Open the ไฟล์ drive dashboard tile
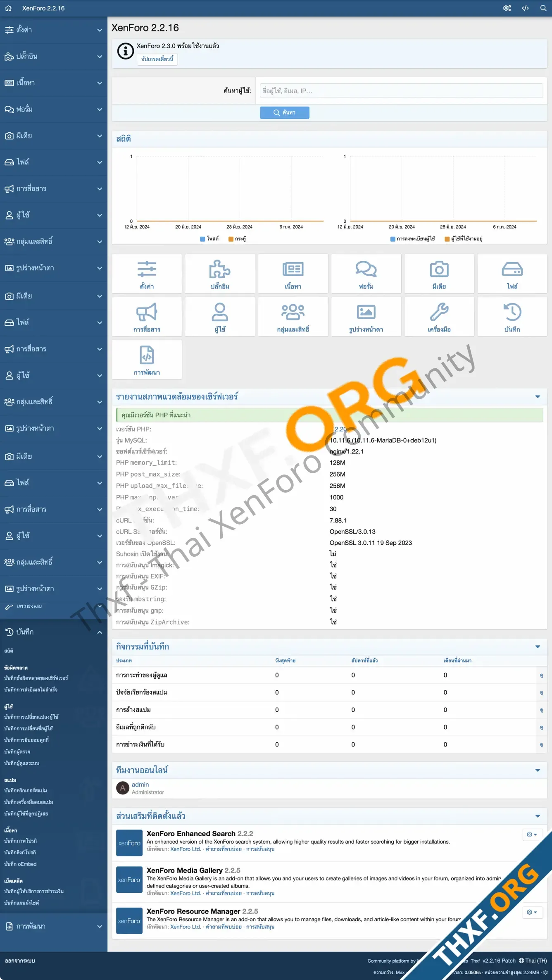The height and width of the screenshot is (980, 552). [x=512, y=274]
